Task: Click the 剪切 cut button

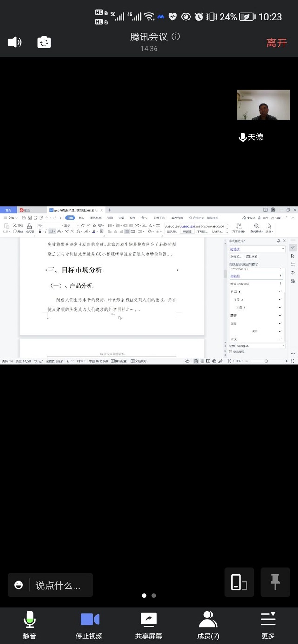Action: click(x=18, y=226)
